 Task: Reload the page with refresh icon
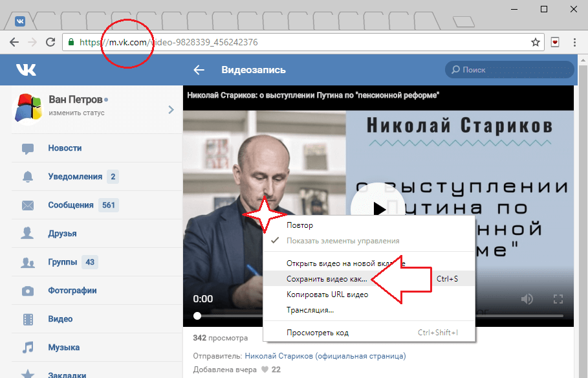50,42
